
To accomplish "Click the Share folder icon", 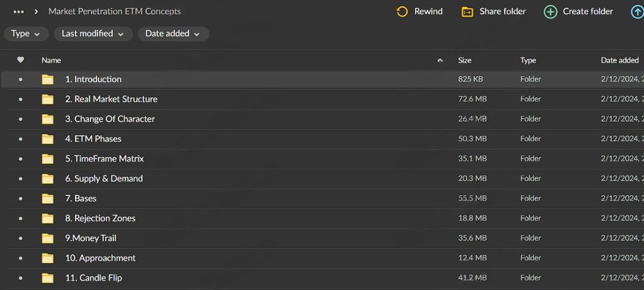I will pyautogui.click(x=467, y=11).
